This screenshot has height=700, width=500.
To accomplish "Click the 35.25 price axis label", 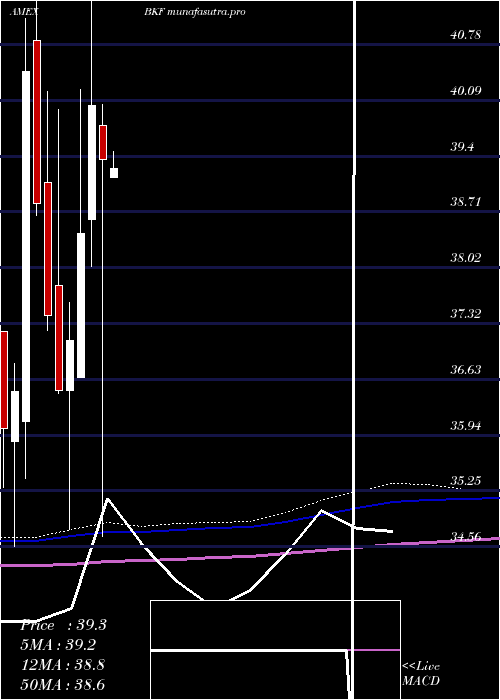I will click(x=466, y=481).
